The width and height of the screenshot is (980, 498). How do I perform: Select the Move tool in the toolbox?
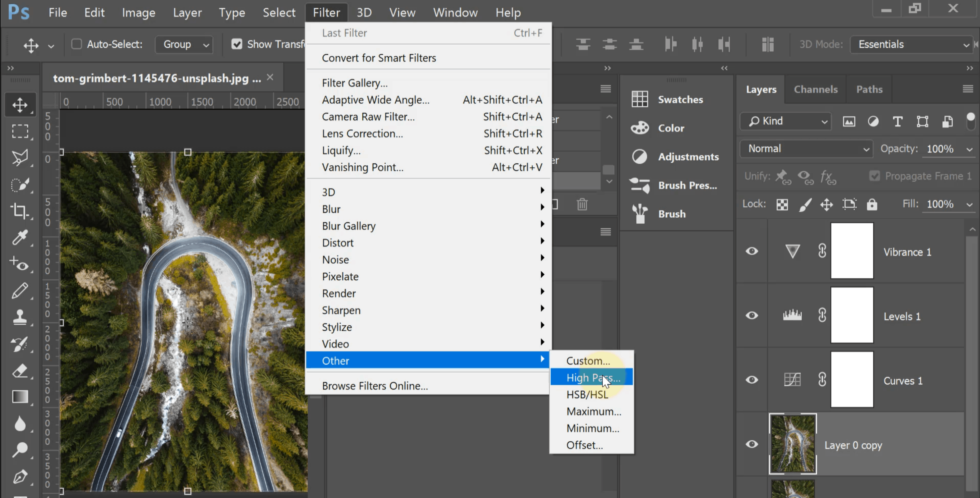coord(20,105)
